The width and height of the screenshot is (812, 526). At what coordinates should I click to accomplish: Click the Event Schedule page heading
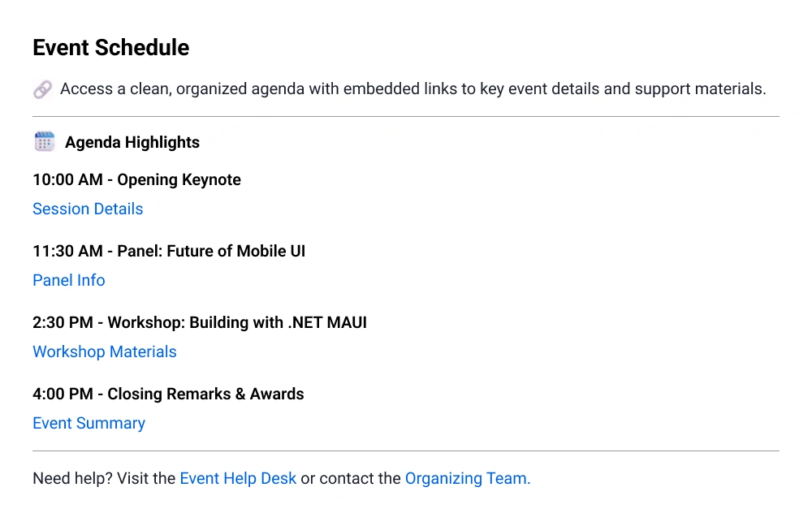pos(111,48)
